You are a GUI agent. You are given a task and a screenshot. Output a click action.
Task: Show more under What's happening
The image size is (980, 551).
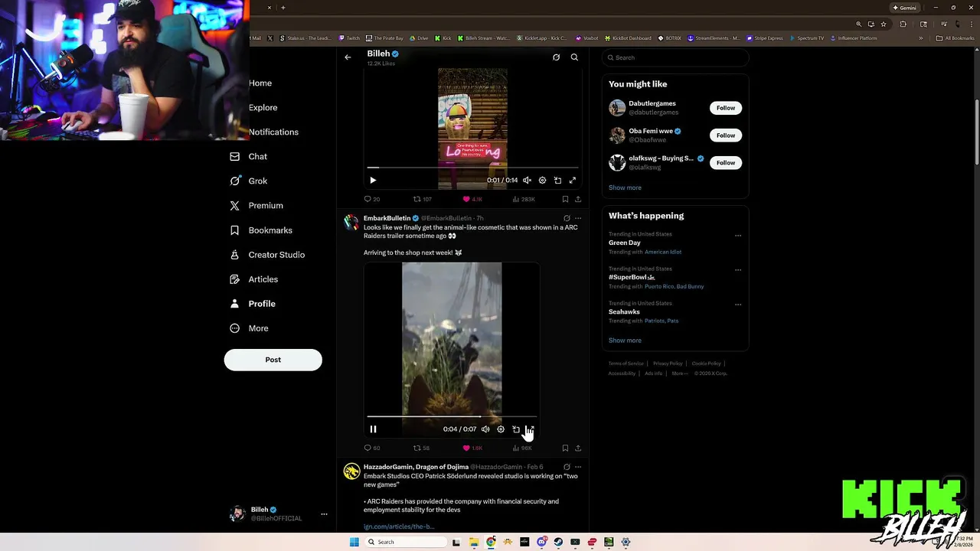tap(625, 341)
